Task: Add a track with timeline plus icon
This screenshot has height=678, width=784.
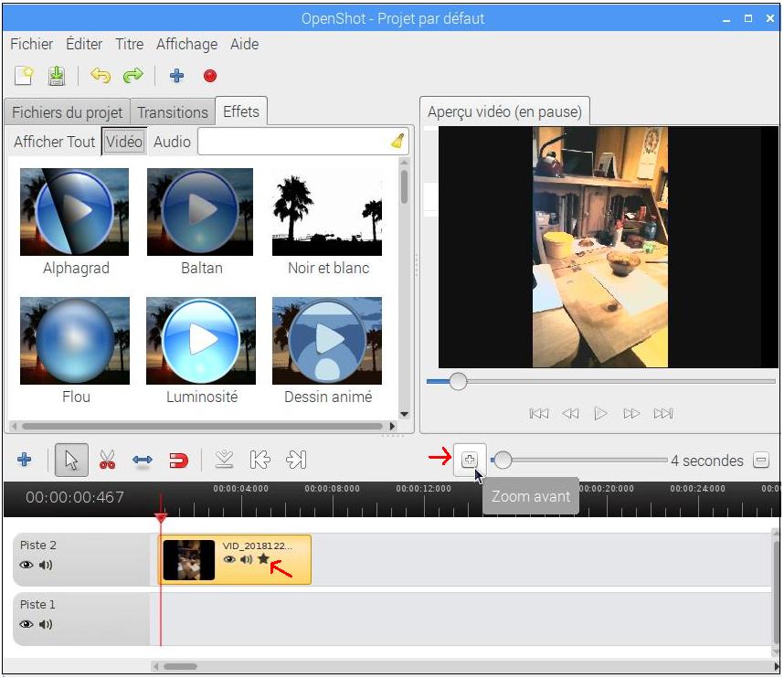Action: coord(25,459)
